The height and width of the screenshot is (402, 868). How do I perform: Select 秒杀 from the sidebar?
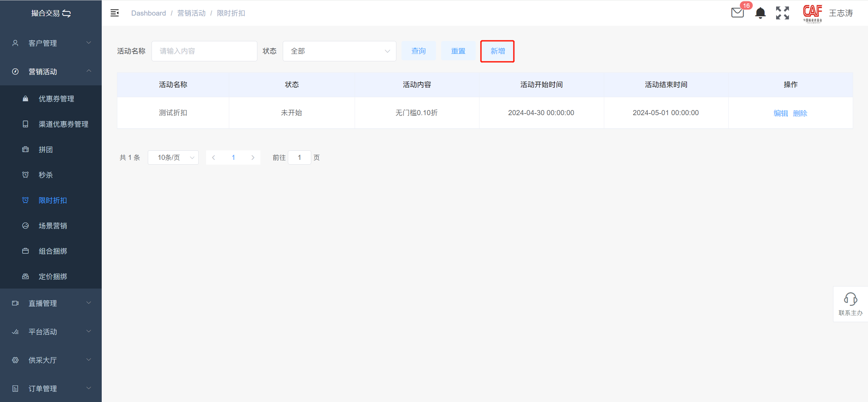46,175
